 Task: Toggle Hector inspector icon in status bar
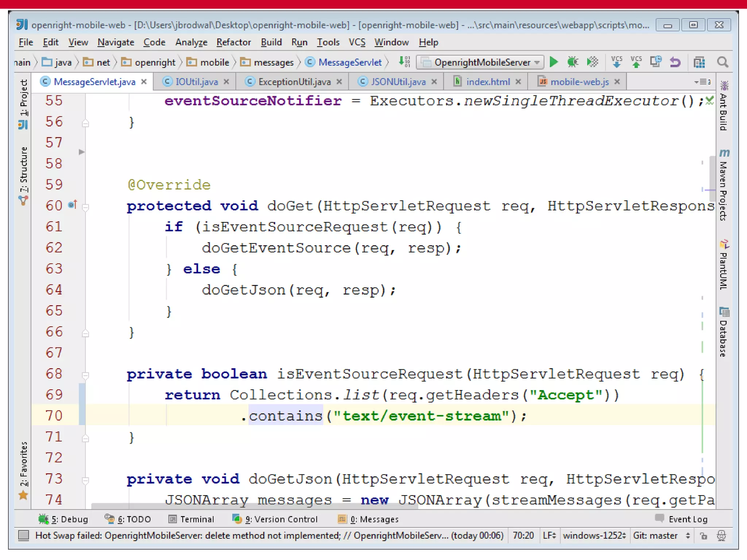point(721,536)
